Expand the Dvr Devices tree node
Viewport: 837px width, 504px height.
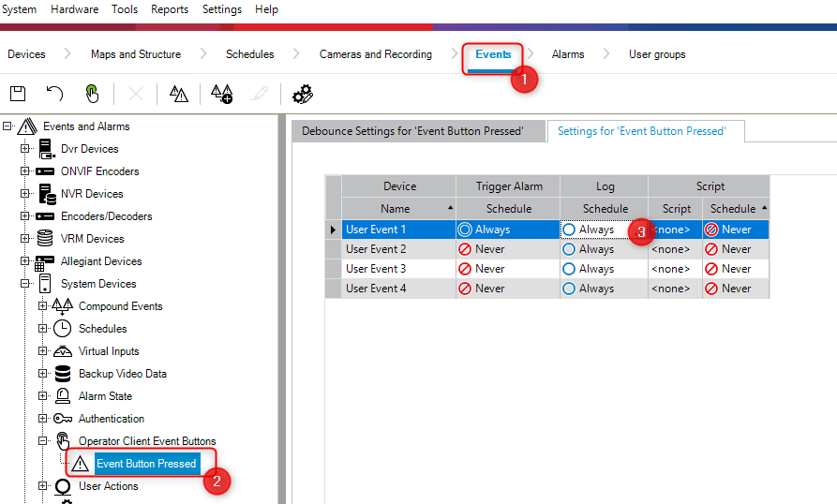tap(25, 149)
